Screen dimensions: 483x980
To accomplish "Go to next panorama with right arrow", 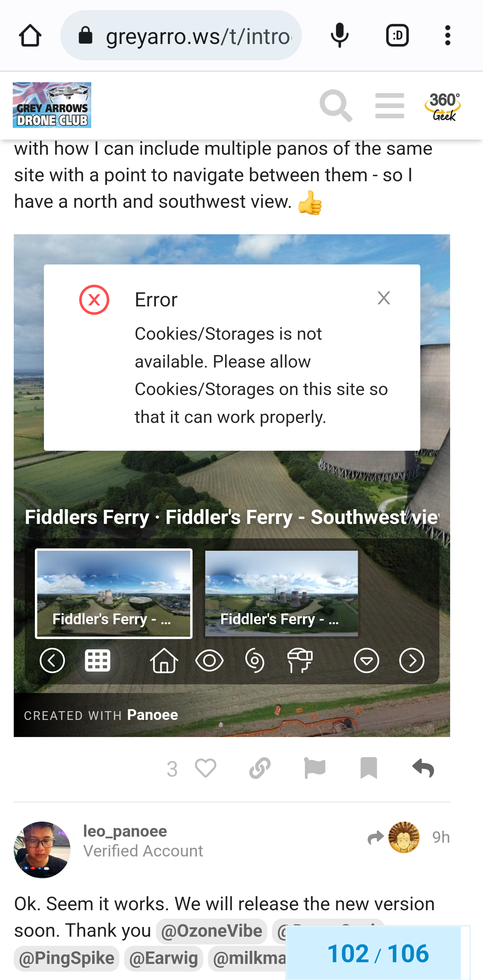I will click(x=412, y=660).
